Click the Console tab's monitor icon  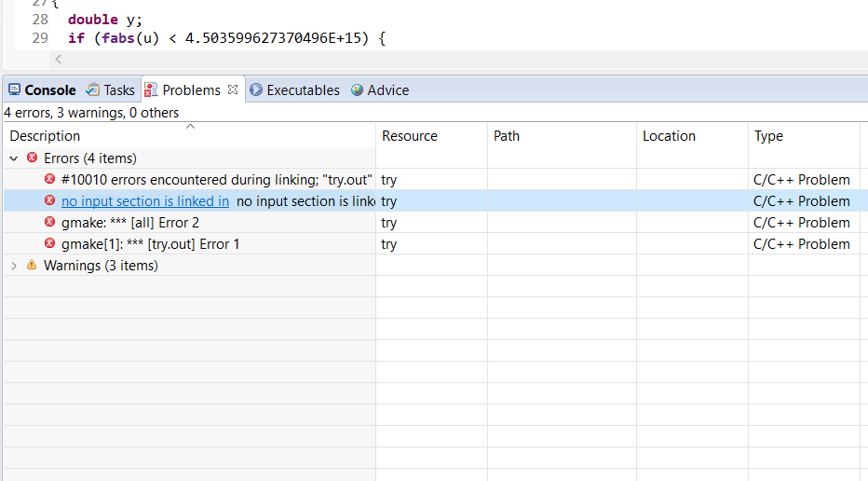pyautogui.click(x=14, y=90)
